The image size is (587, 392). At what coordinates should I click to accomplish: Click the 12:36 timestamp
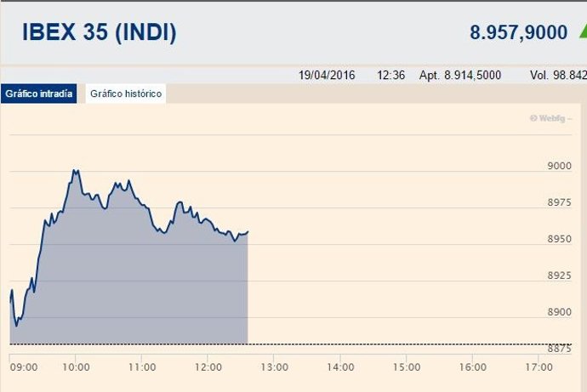coord(390,75)
